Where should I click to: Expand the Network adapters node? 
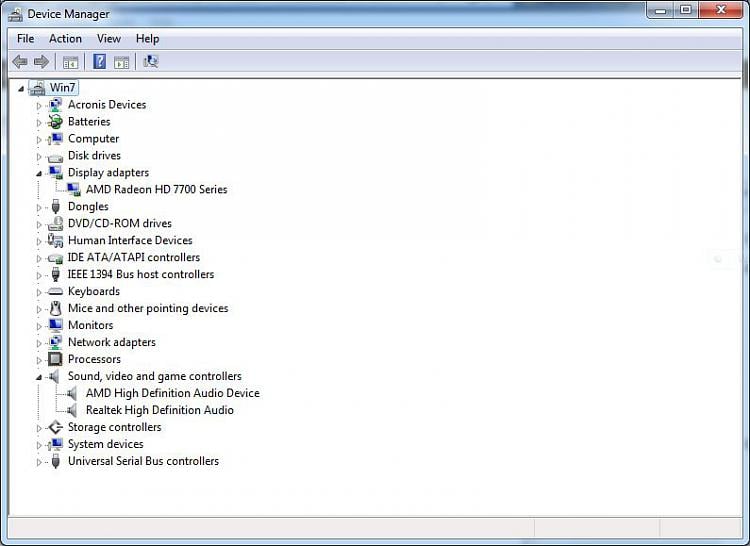tap(39, 343)
